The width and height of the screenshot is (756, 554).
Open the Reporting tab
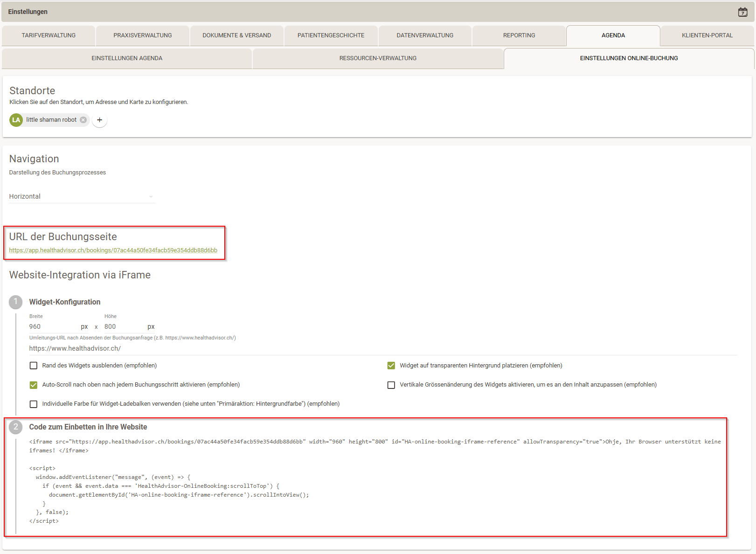tap(519, 35)
